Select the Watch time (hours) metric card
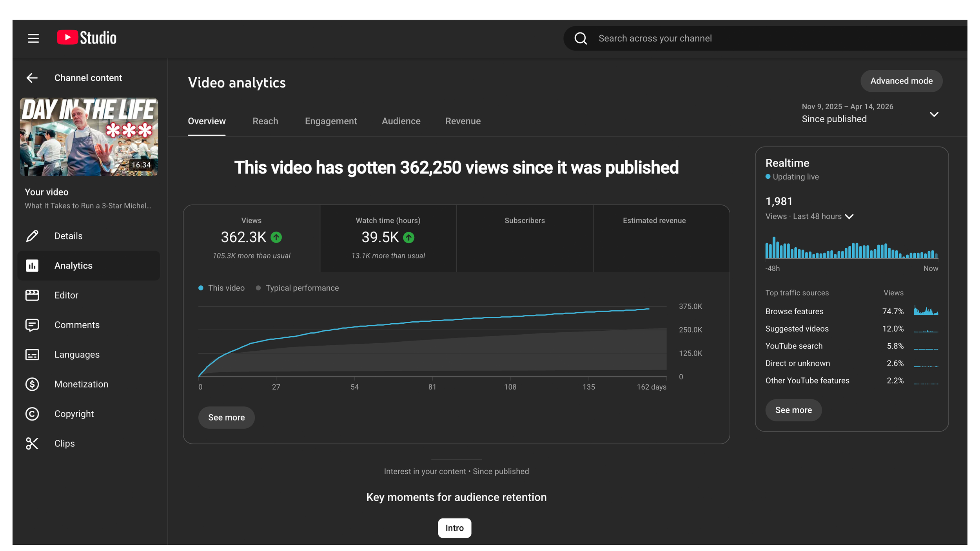This screenshot has width=980, height=551. coord(388,238)
